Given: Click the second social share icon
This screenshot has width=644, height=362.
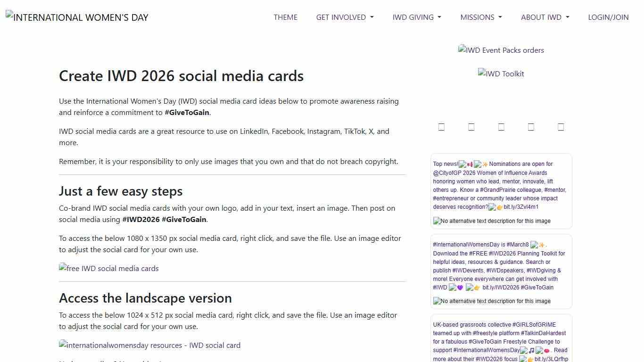Looking at the screenshot, I should (x=471, y=126).
